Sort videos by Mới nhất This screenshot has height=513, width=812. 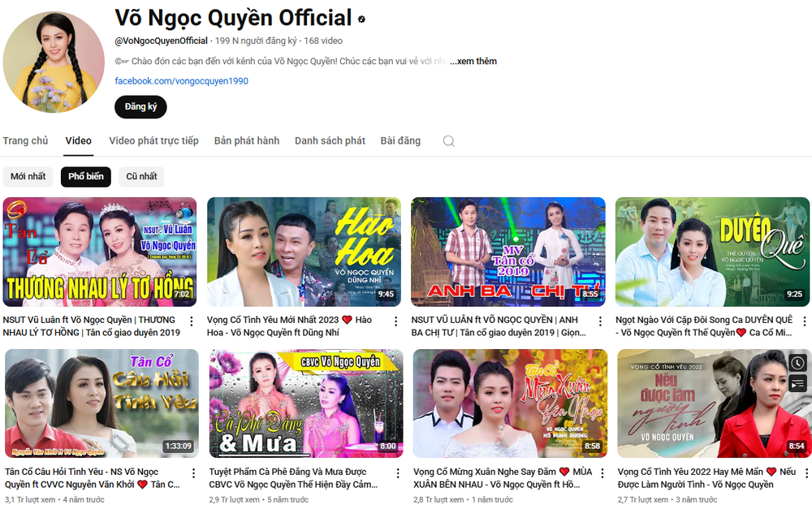tap(28, 176)
